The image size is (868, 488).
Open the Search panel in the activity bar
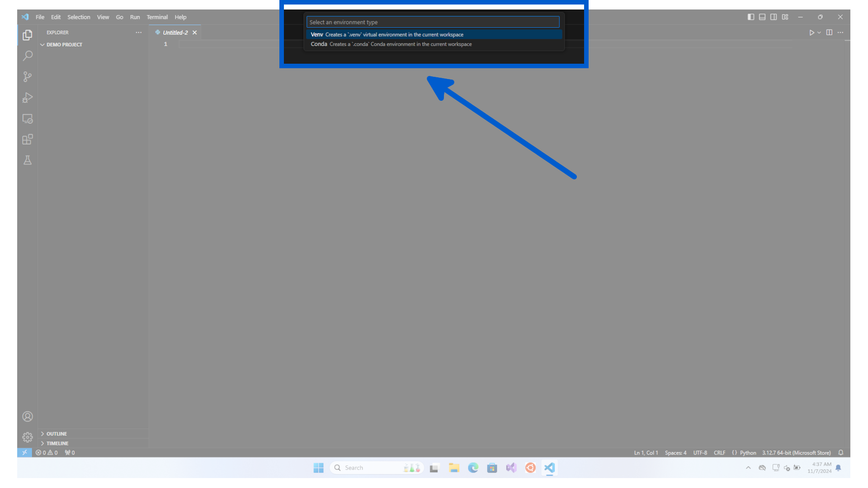[x=28, y=56]
